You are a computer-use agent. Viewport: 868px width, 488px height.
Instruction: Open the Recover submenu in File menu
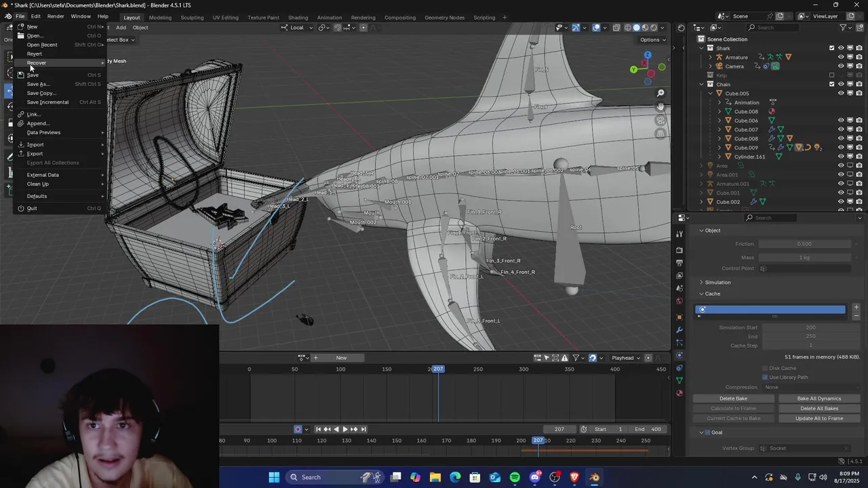(x=60, y=62)
